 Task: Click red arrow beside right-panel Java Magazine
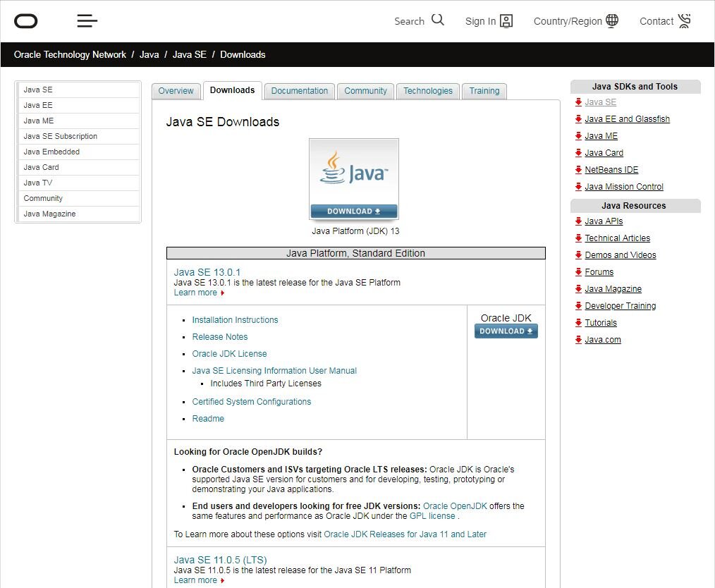578,288
